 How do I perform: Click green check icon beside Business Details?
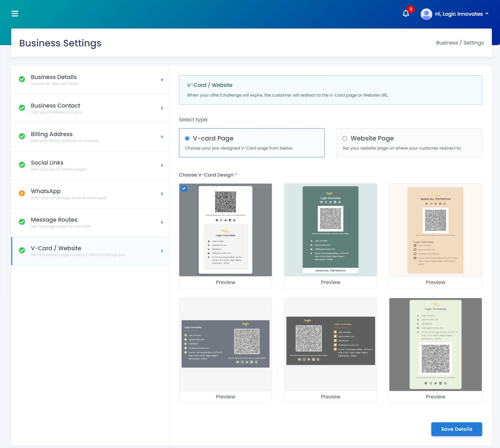[22, 79]
